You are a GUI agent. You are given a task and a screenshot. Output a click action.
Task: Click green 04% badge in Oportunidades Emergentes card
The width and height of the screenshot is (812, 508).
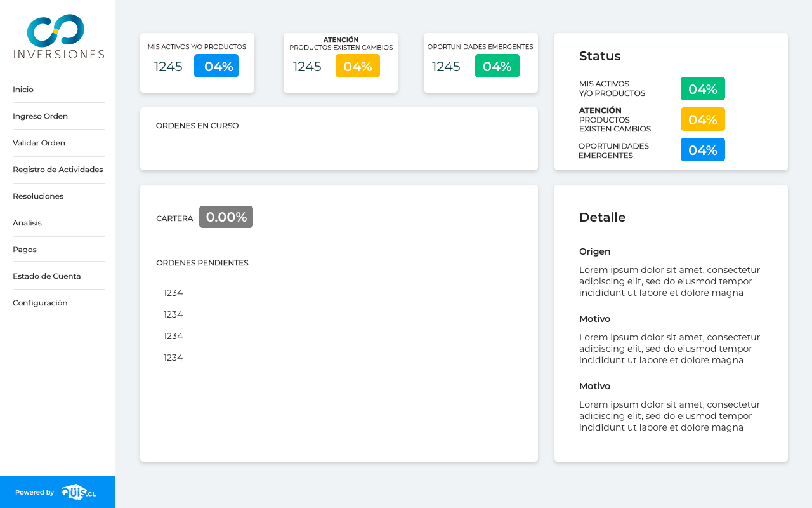coord(497,66)
